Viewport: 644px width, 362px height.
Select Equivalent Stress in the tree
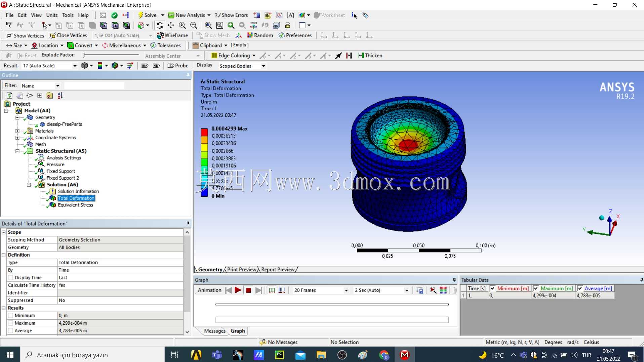point(75,205)
